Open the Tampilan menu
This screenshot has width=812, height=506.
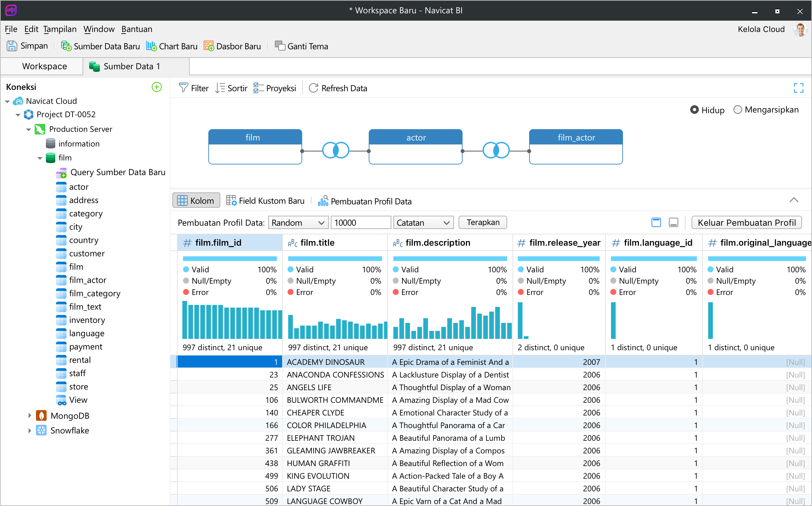tap(60, 29)
